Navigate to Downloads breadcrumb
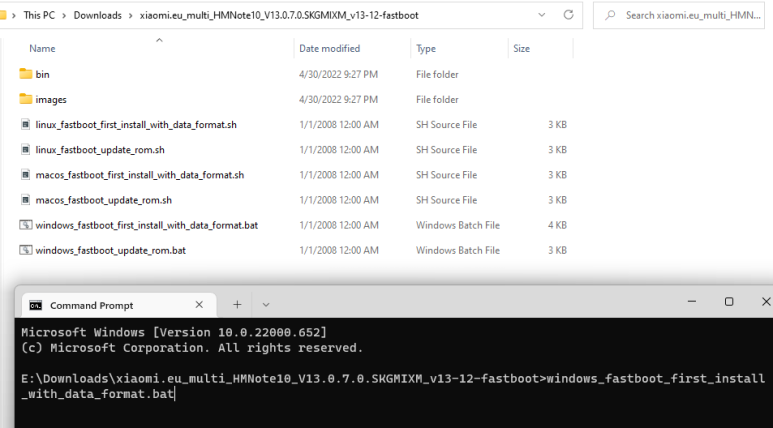Screen dimensions: 773x428 point(98,15)
